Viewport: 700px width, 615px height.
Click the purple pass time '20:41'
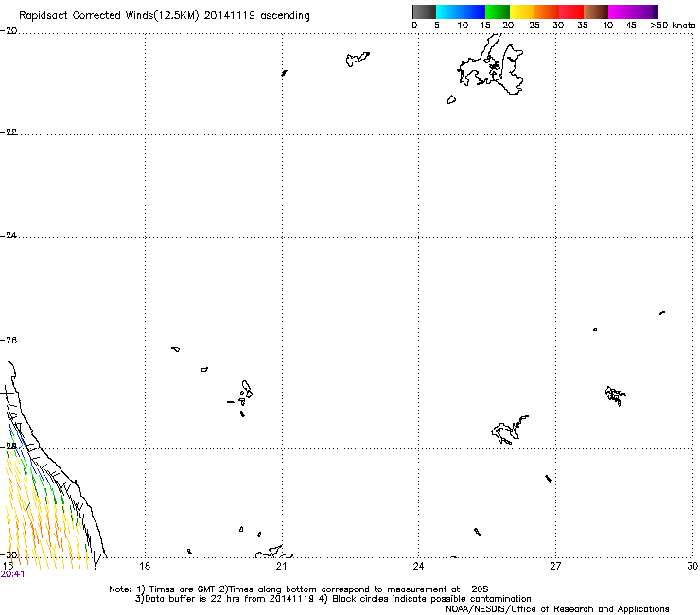(12, 574)
